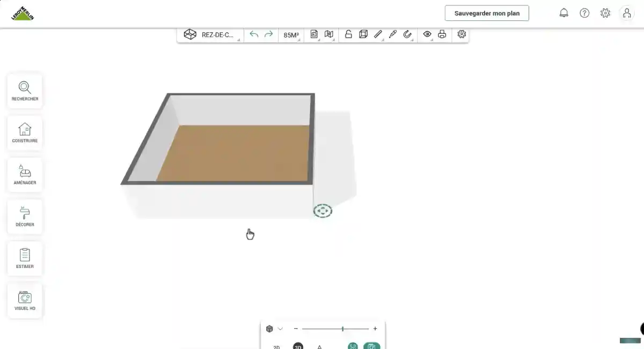Click the dark cube view icon
The height and width of the screenshot is (349, 644).
pyautogui.click(x=269, y=329)
